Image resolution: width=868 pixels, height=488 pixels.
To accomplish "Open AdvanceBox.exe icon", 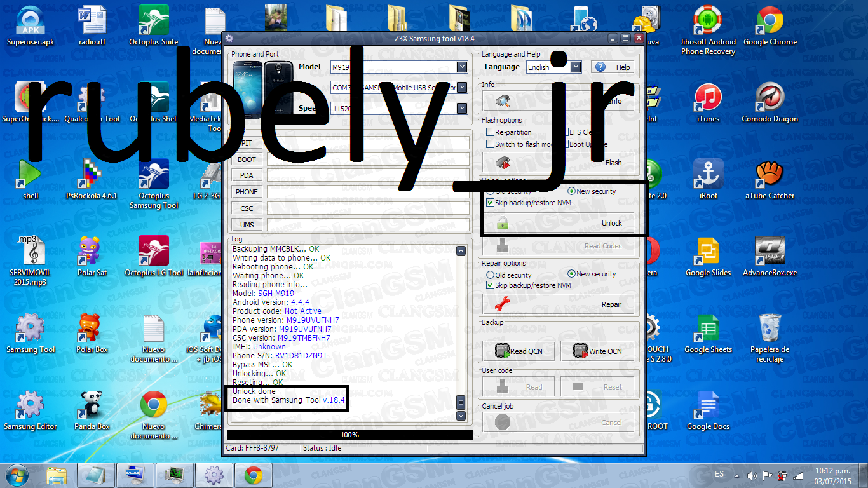I will click(x=770, y=257).
